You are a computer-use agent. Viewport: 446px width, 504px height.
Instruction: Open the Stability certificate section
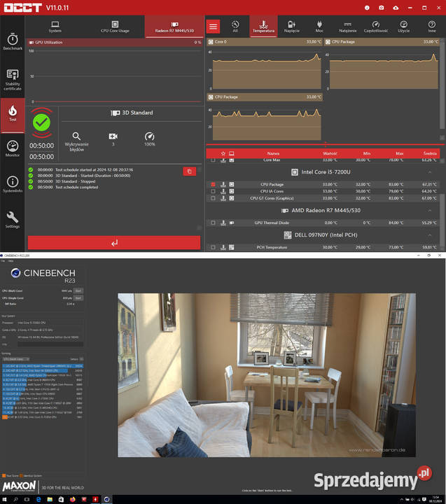(x=13, y=79)
